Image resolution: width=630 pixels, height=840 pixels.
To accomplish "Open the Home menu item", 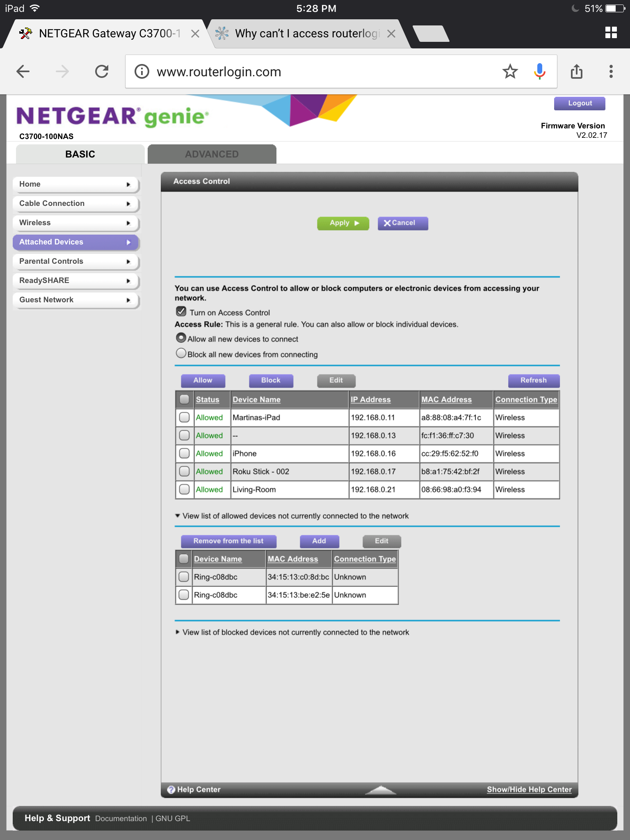I will (76, 184).
